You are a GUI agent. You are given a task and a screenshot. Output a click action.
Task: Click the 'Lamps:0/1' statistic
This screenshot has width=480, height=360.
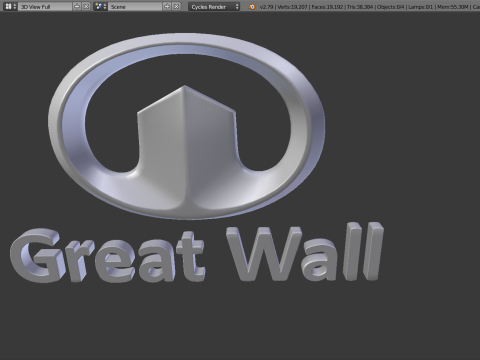point(420,7)
